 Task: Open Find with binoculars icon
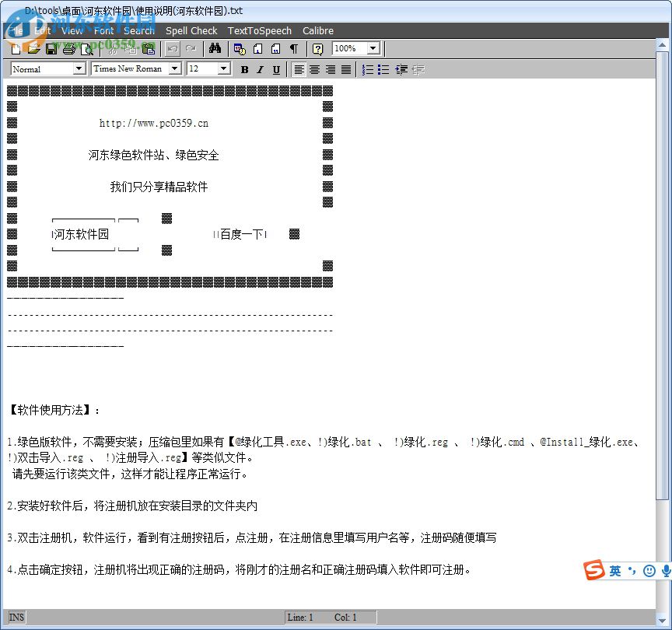[215, 48]
